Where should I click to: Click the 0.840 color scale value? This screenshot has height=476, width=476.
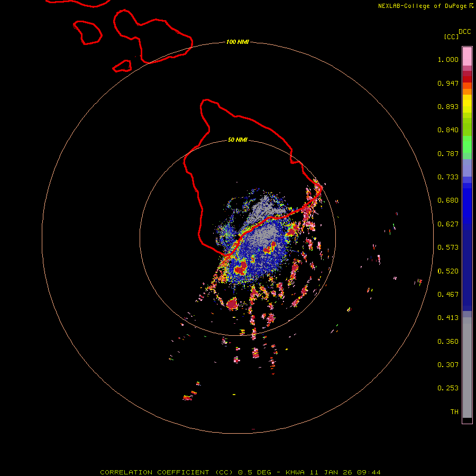(x=448, y=130)
